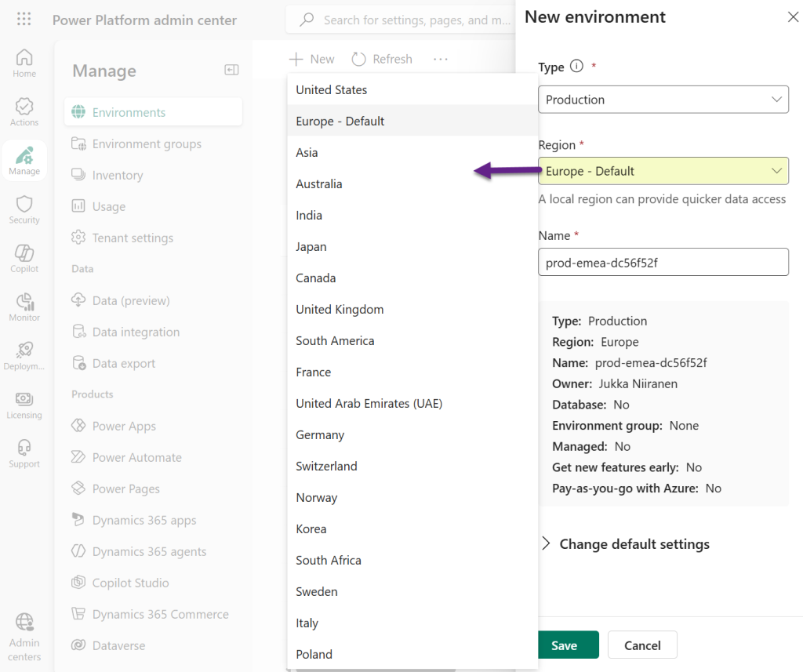Choose South America region option
803x672 pixels.
(x=412, y=340)
